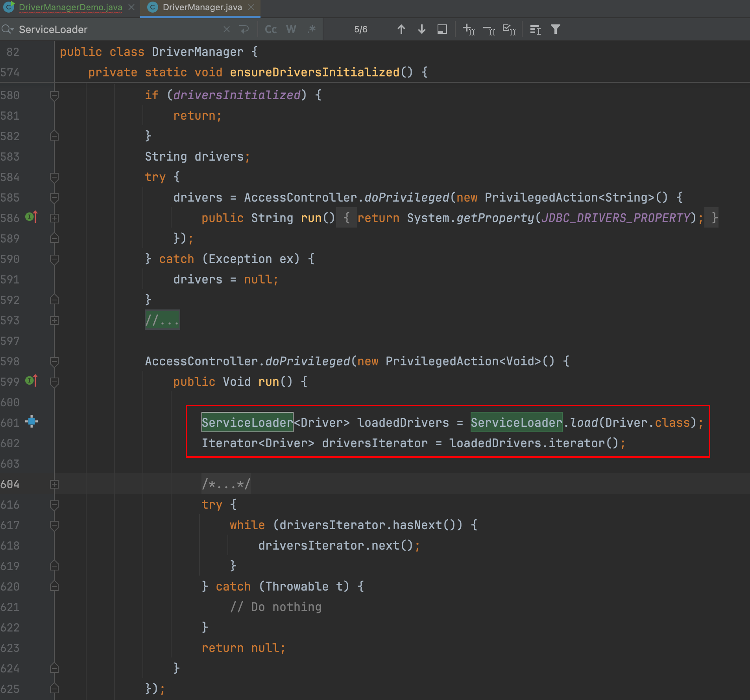750x700 pixels.
Task: Click the ServiceLoader search input field
Action: 118,30
